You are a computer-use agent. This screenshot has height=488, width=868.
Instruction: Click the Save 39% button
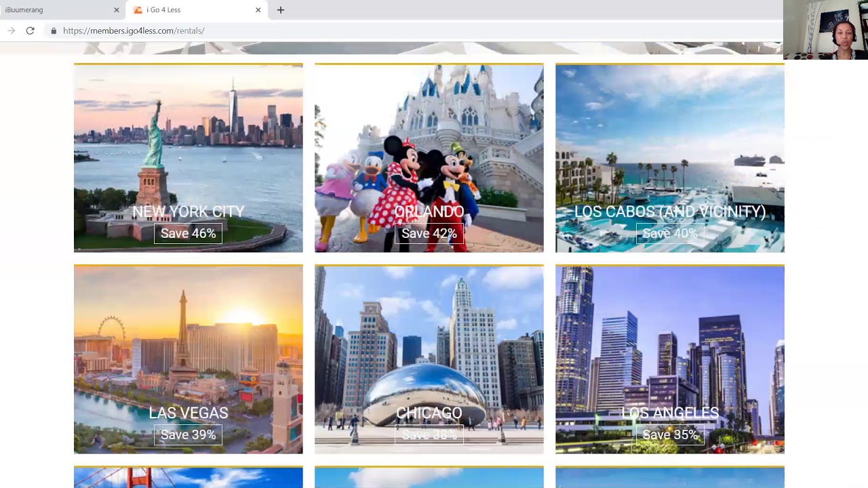(189, 434)
